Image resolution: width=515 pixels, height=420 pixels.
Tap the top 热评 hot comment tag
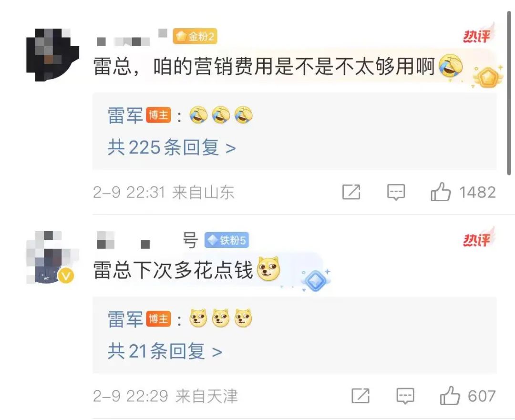click(x=478, y=34)
